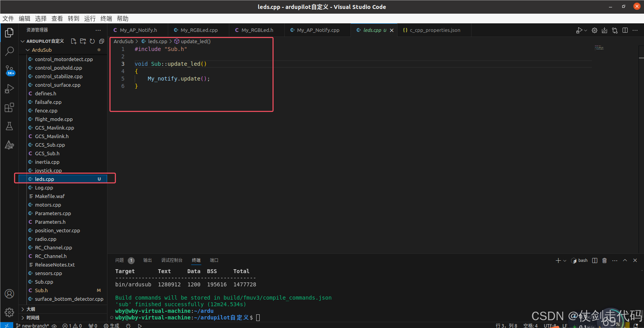The width and height of the screenshot is (644, 328).
Task: Close the bottom terminal panel
Action: [x=635, y=261]
